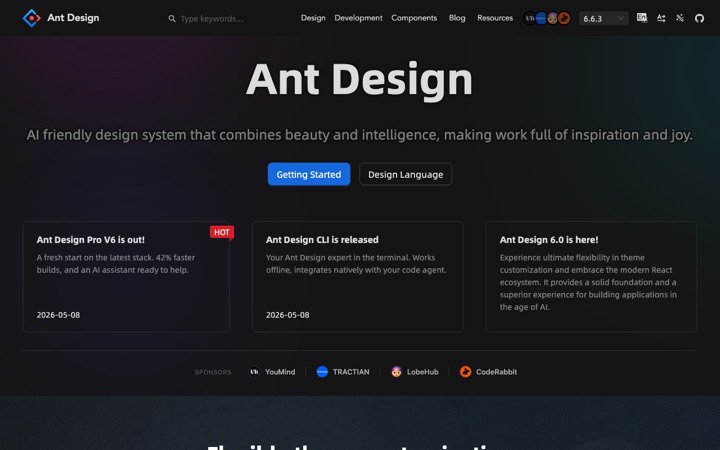Click the YouMind avatar in header
Viewport: 720px width, 450px height.
coord(530,18)
